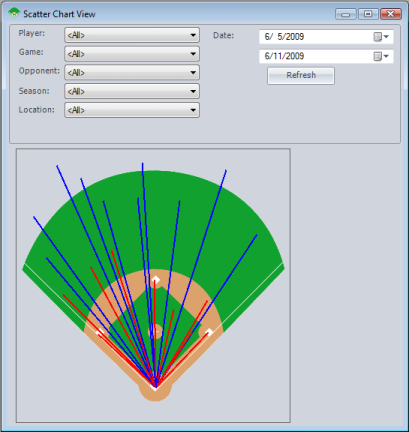Select the 6/ 5/2009 start date field
The height and width of the screenshot is (432, 409).
point(326,37)
